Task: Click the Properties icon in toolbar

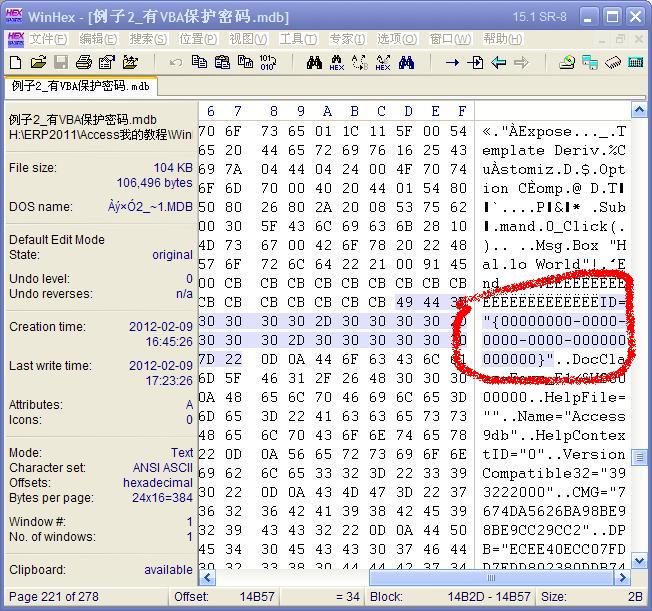Action: click(107, 63)
